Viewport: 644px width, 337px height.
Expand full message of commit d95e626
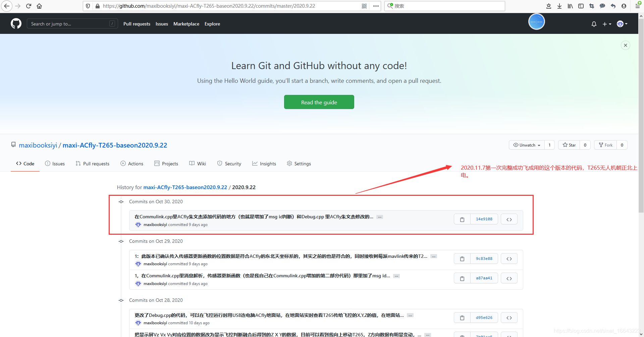(x=410, y=316)
